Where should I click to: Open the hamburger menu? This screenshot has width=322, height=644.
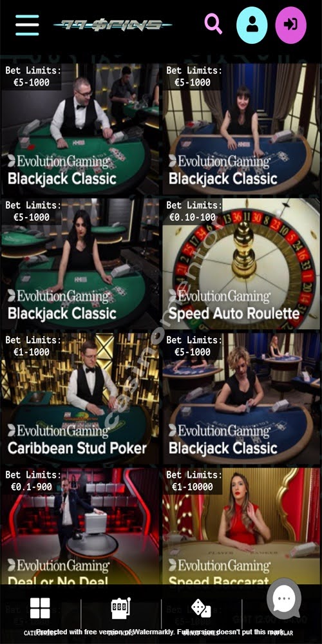tap(27, 25)
